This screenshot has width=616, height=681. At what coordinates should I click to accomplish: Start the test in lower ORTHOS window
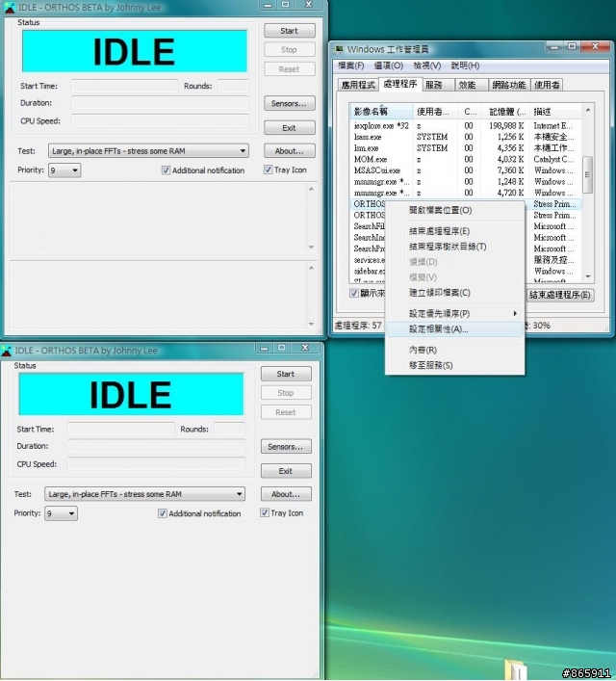click(286, 374)
